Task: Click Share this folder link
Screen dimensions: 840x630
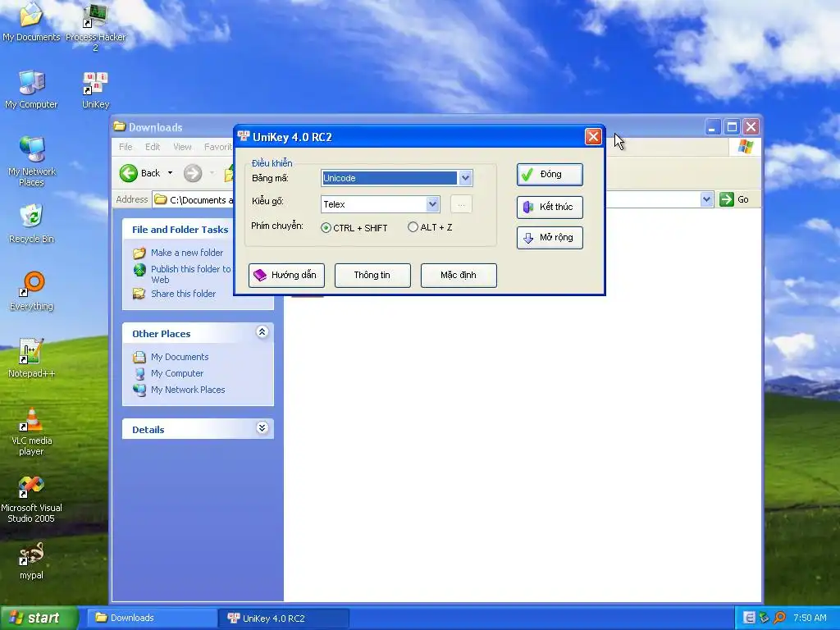Action: click(183, 294)
